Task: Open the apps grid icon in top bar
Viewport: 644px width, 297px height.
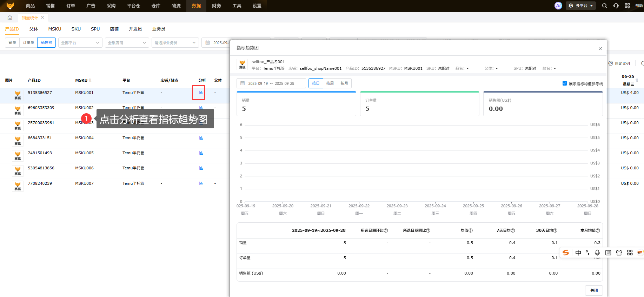Action: (x=627, y=6)
